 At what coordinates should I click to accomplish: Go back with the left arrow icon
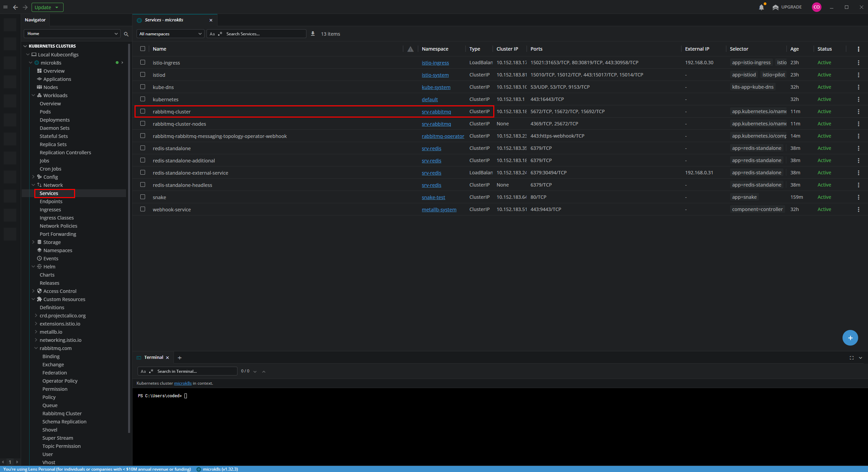click(x=15, y=7)
